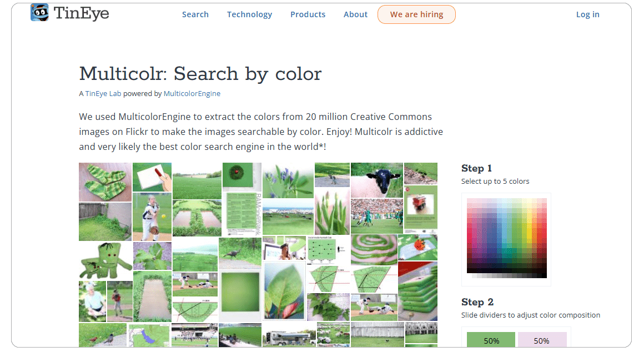Select the light pink 50% color bar
The image size is (644, 352).
[x=542, y=340]
